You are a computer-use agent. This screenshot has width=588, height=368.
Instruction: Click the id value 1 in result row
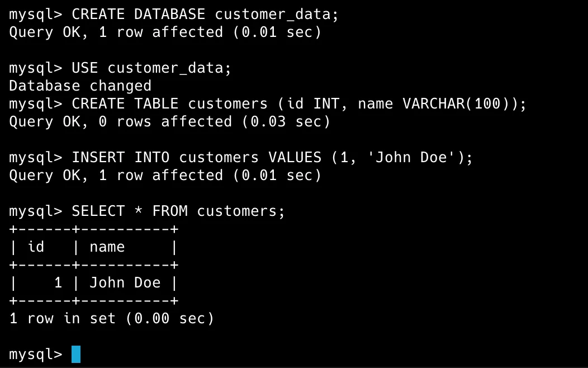pyautogui.click(x=58, y=282)
